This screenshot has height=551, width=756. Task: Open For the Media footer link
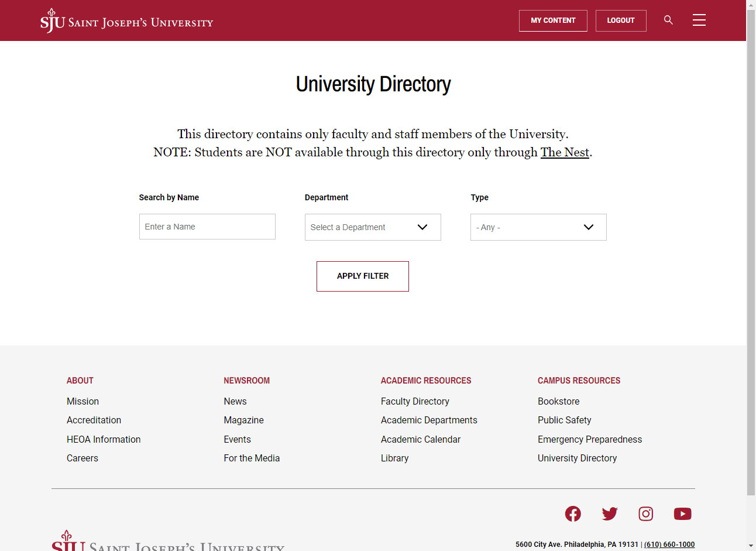click(x=252, y=458)
